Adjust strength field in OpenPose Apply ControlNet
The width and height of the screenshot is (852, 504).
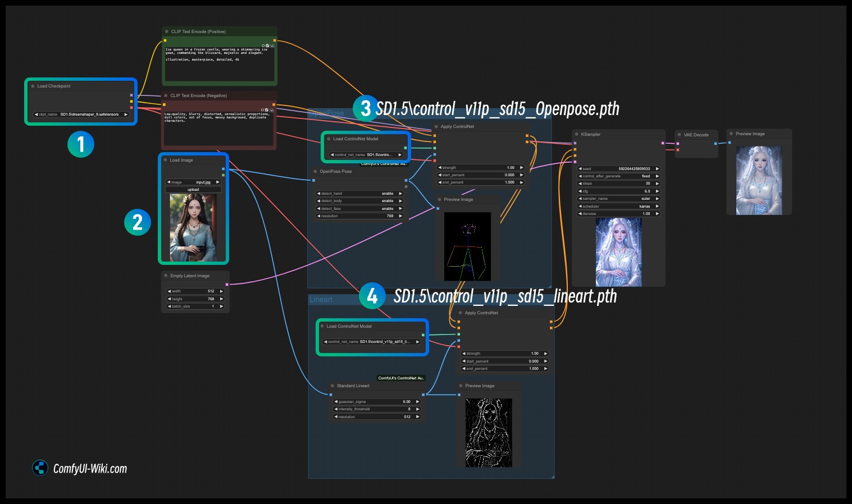click(x=480, y=168)
